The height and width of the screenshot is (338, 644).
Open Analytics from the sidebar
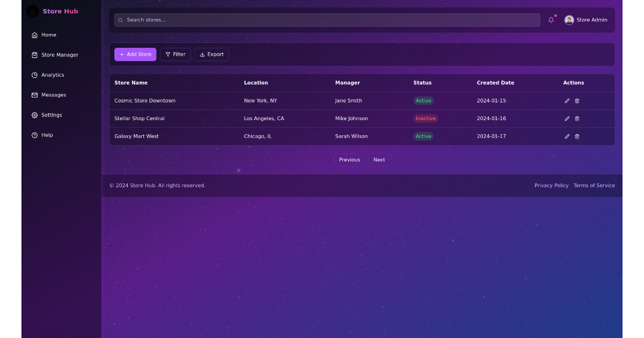click(34, 75)
